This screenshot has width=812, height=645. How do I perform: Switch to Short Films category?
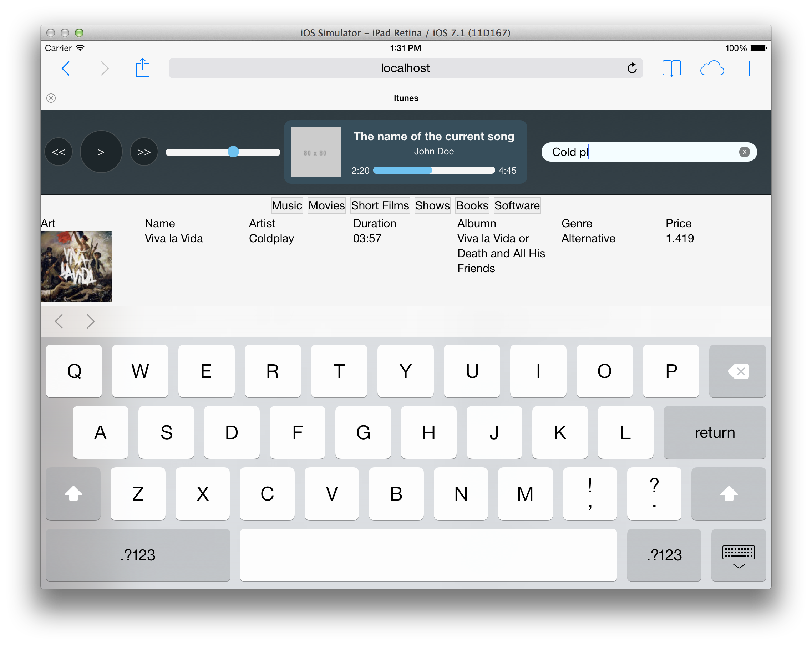point(380,205)
